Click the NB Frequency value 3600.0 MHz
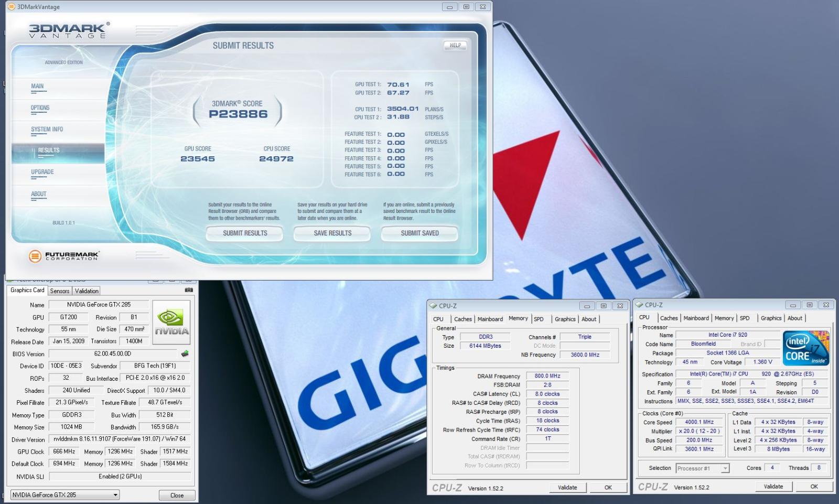 point(585,355)
